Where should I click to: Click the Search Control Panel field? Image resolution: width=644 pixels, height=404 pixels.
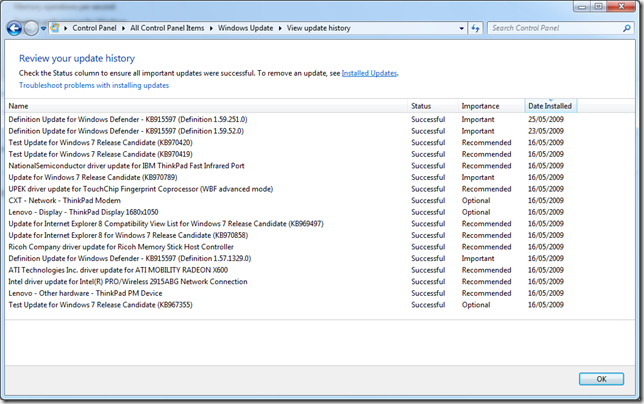coord(561,28)
